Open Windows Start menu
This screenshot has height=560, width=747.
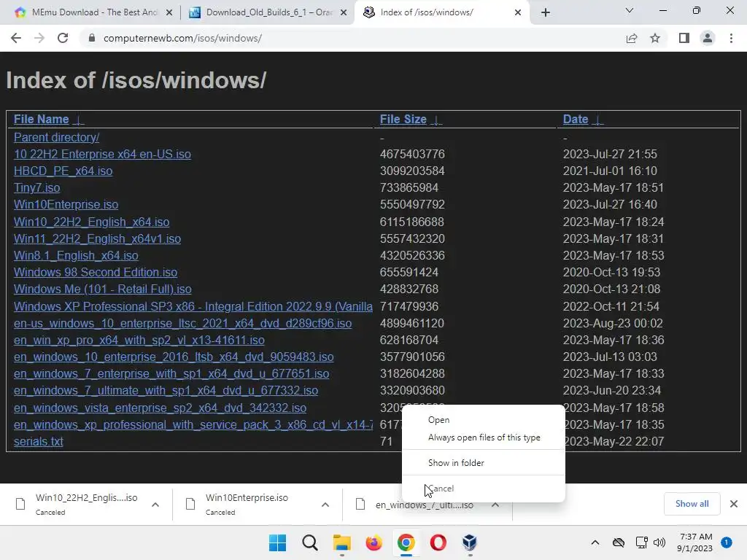pos(278,542)
